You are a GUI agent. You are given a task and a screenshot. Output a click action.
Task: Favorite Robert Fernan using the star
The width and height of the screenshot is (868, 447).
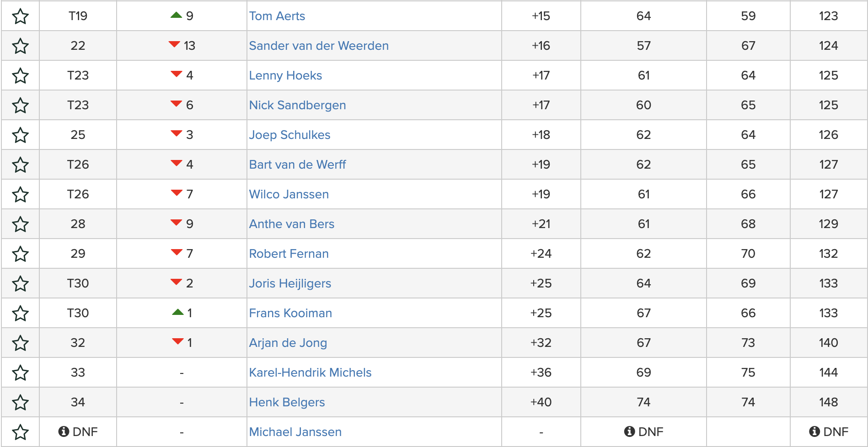click(20, 254)
